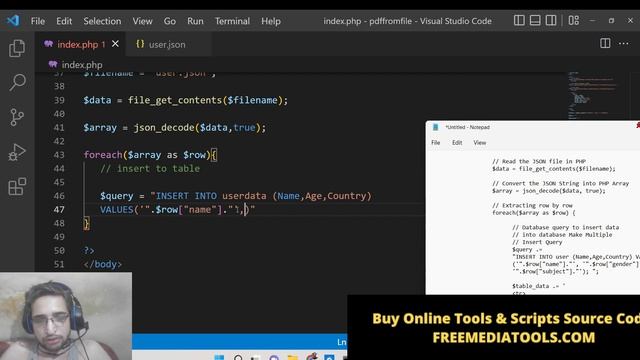This screenshot has width=640, height=360.
Task: Open the Selection menu
Action: pos(102,21)
